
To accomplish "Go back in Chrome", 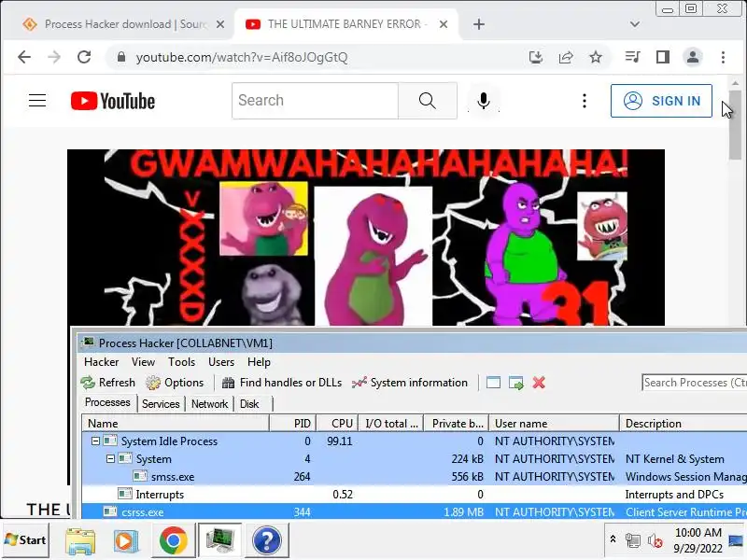I will point(24,57).
